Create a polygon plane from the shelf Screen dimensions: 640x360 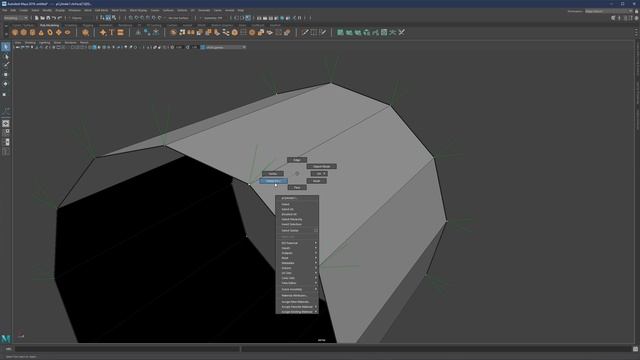(x=59, y=33)
